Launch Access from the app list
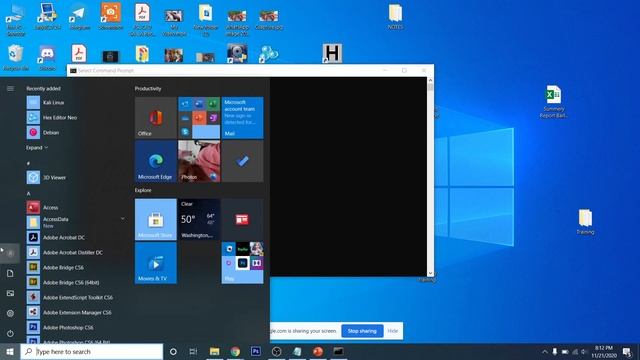This screenshot has width=640, height=360. coord(76,207)
